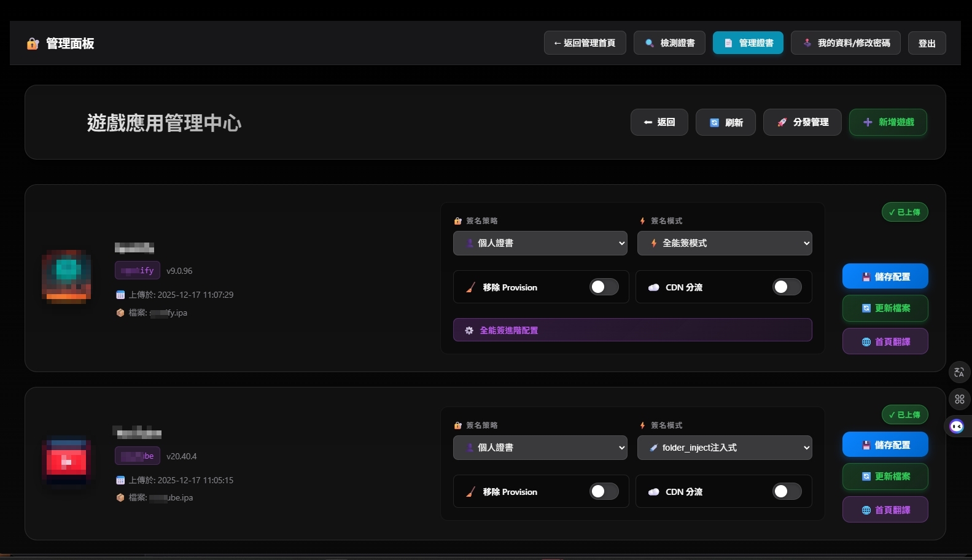
Task: Click magnifier icon on 檢測證書
Action: 649,43
